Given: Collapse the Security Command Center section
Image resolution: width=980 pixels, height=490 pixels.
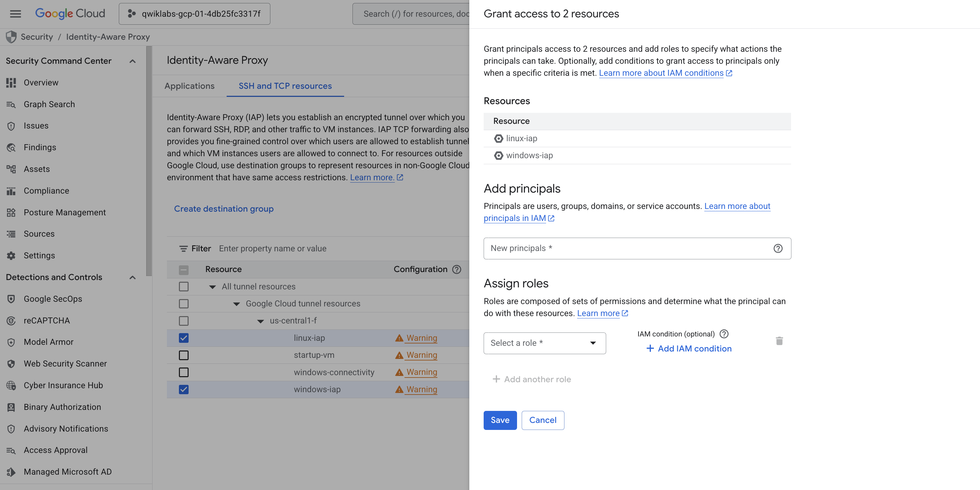Looking at the screenshot, I should pyautogui.click(x=133, y=61).
